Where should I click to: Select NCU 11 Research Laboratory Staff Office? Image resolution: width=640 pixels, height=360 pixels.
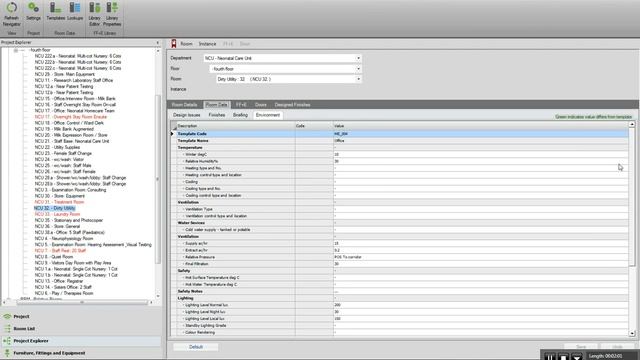point(74,80)
